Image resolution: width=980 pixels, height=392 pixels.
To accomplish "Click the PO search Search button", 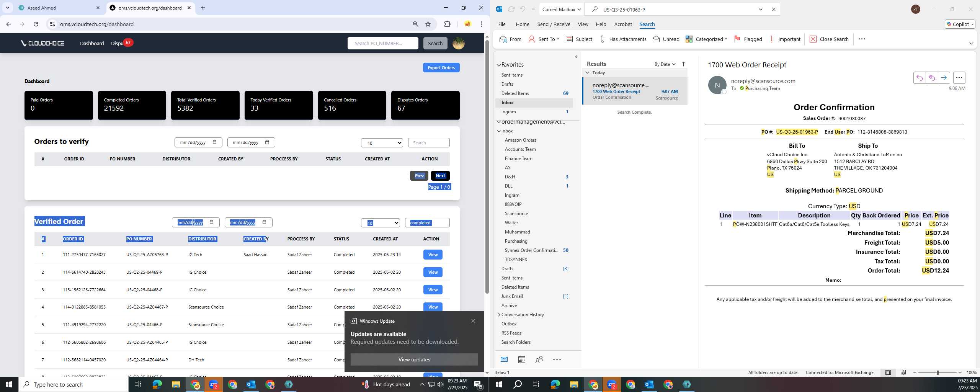I will coord(435,43).
